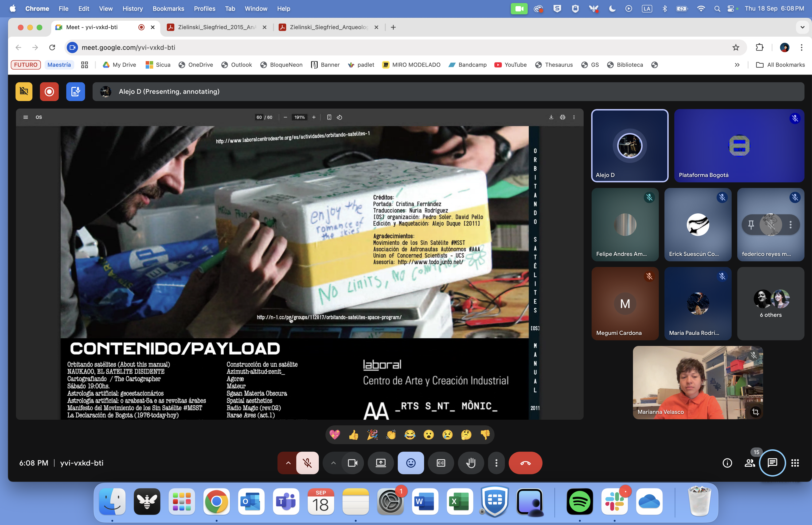
Task: Switch to Zielinski_Siegfried_Arqueolog tab
Action: [x=328, y=27]
